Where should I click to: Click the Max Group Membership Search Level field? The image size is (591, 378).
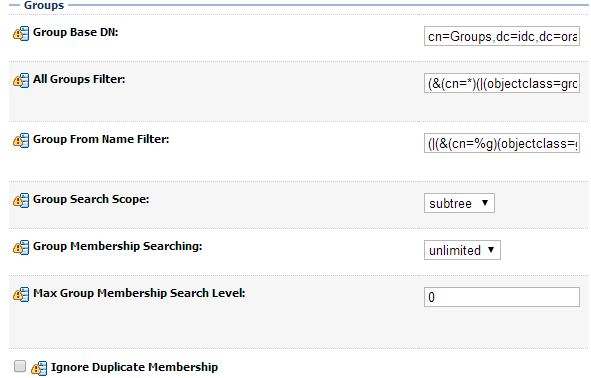pyautogui.click(x=502, y=297)
